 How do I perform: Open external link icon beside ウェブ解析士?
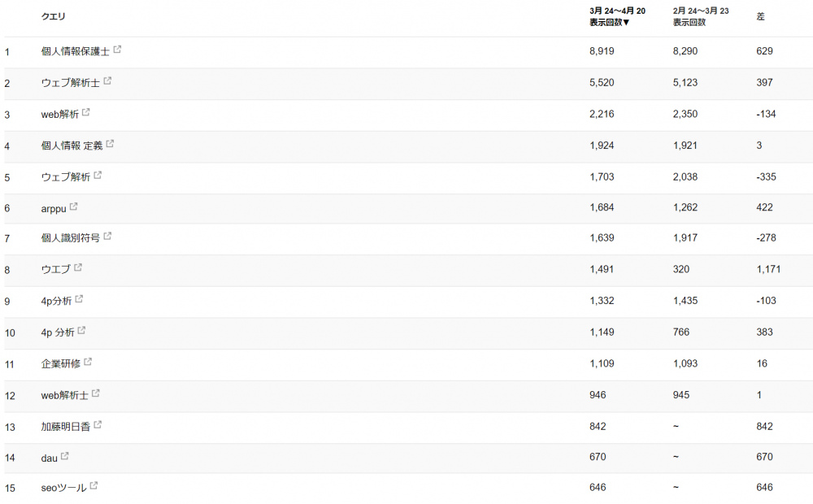(108, 81)
